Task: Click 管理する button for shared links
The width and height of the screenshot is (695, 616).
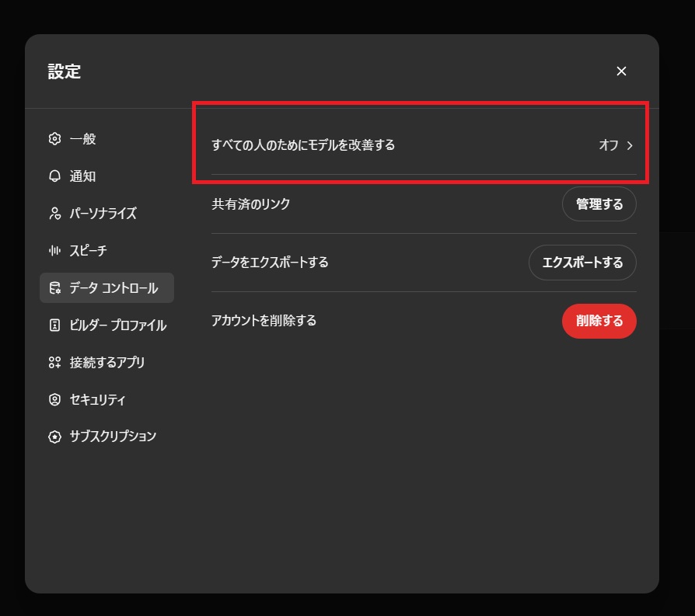Action: pyautogui.click(x=599, y=204)
